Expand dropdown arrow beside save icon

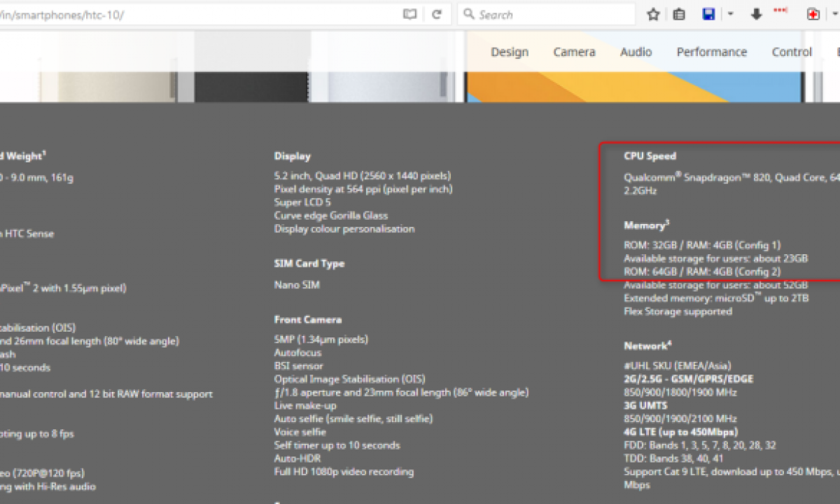(729, 15)
